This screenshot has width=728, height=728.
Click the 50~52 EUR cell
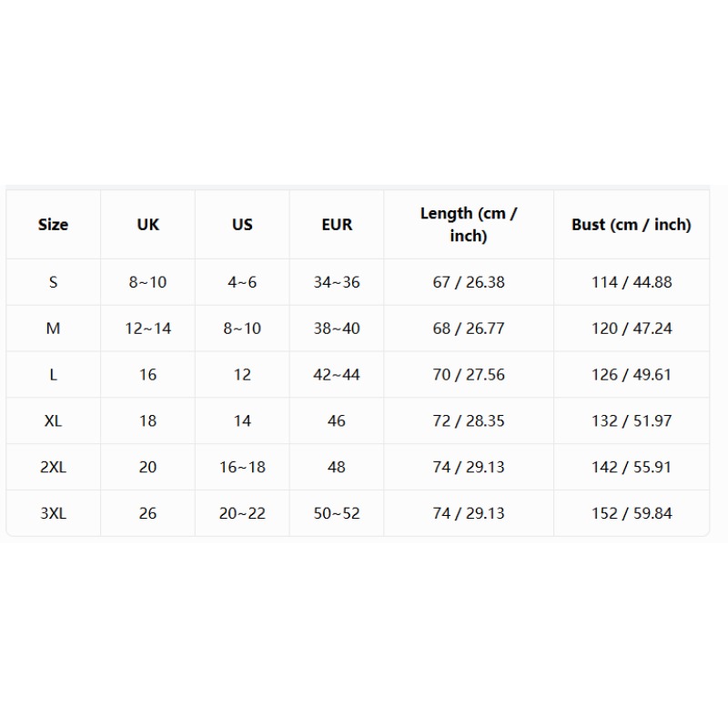tap(337, 513)
